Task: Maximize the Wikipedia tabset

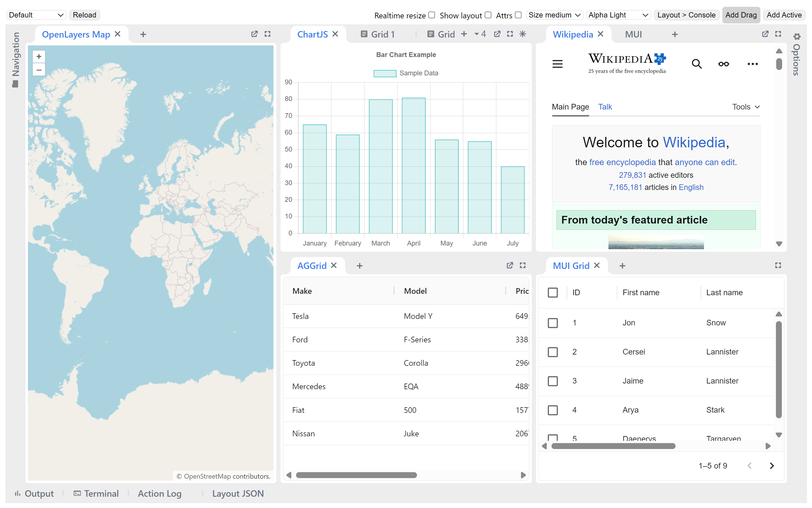Action: (x=778, y=34)
